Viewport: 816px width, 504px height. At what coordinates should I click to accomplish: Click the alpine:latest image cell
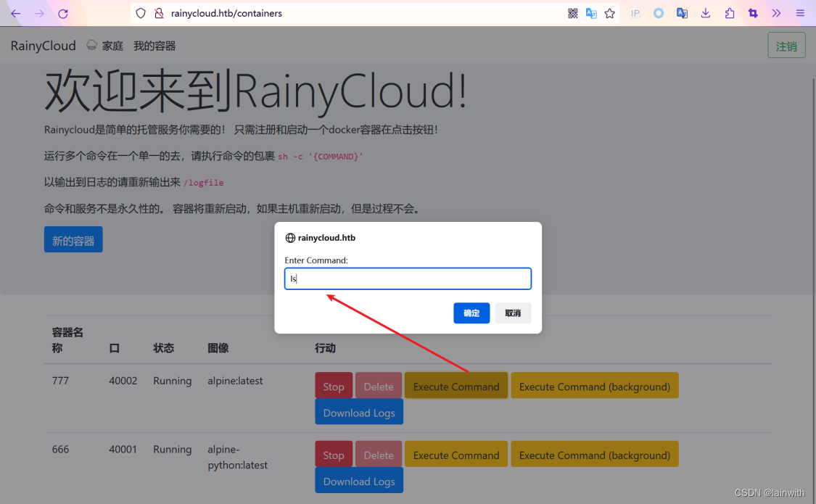coord(235,381)
